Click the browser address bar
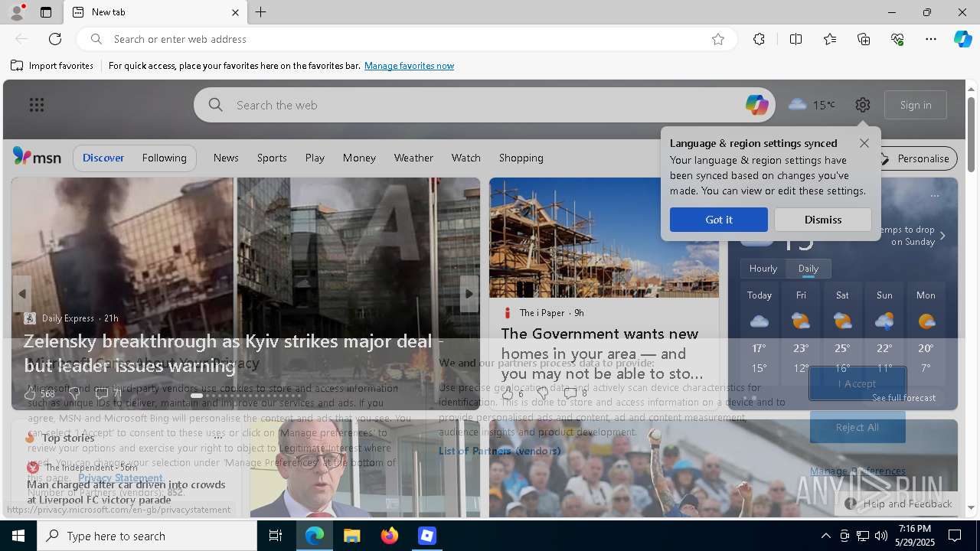The image size is (980, 551). coord(406,39)
